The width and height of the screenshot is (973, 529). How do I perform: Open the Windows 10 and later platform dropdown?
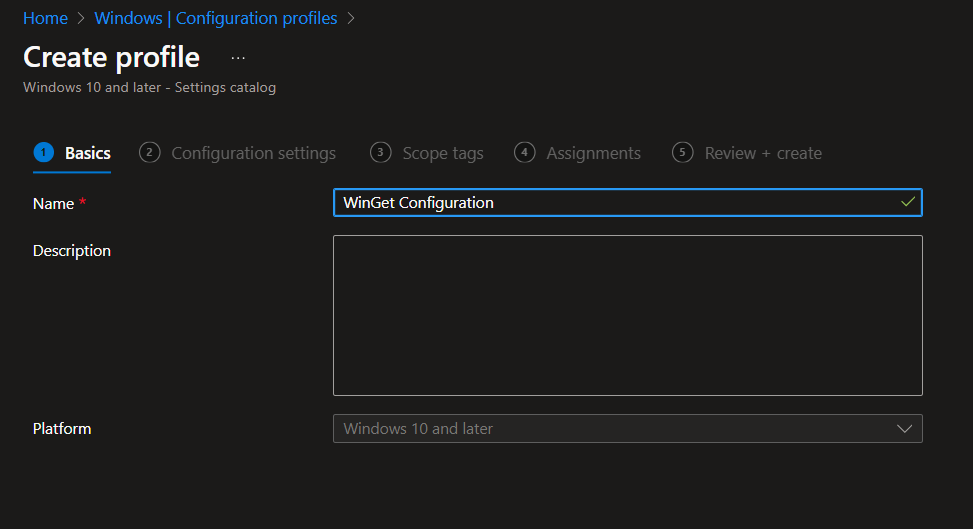(x=610, y=429)
